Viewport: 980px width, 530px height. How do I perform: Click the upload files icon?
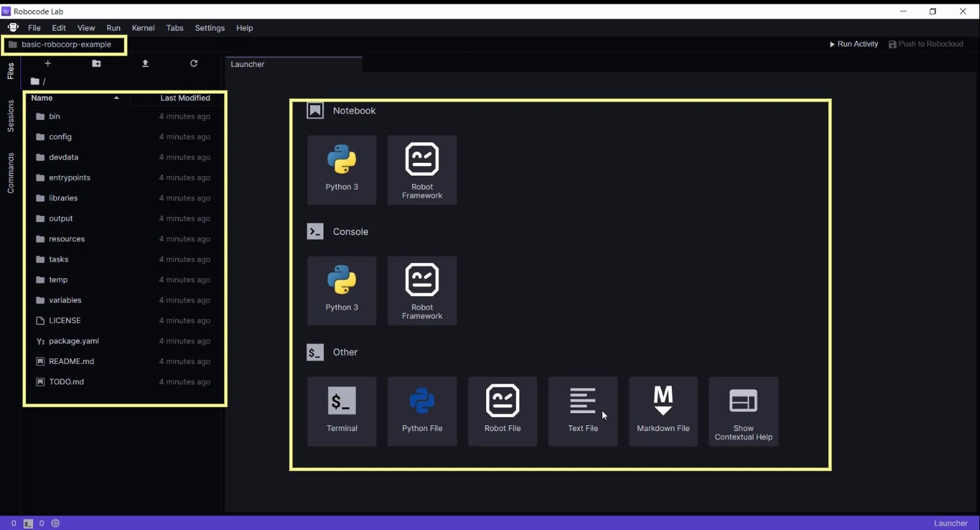click(145, 63)
